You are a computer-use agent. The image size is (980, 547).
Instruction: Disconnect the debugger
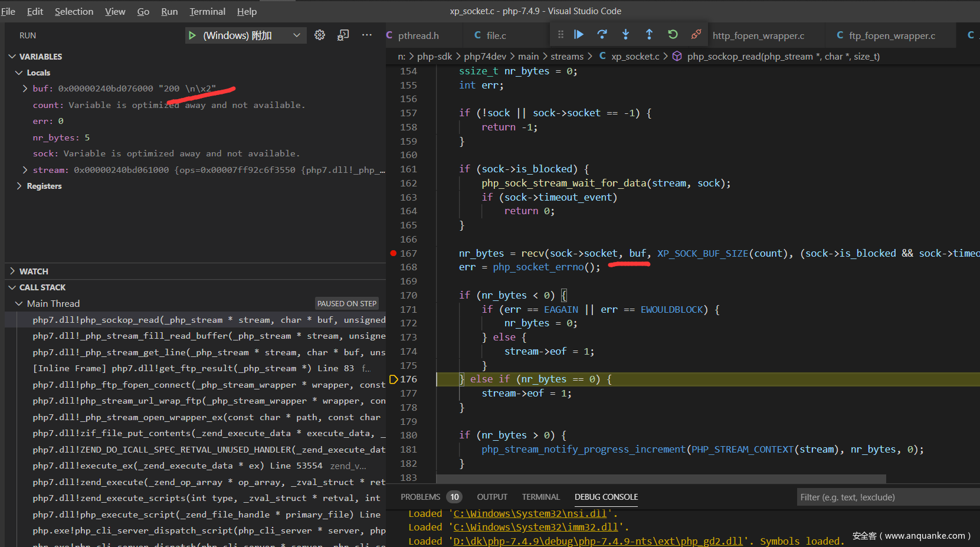(696, 35)
